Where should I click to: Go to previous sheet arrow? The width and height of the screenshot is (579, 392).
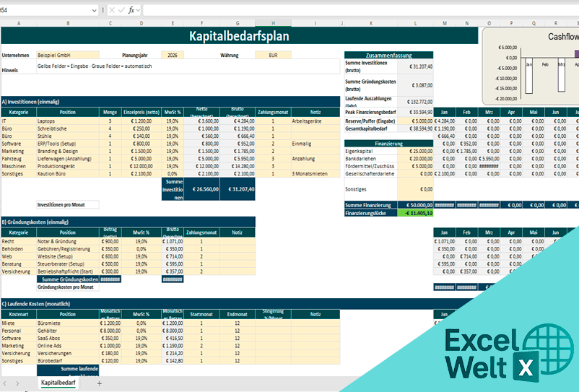(x=5, y=383)
